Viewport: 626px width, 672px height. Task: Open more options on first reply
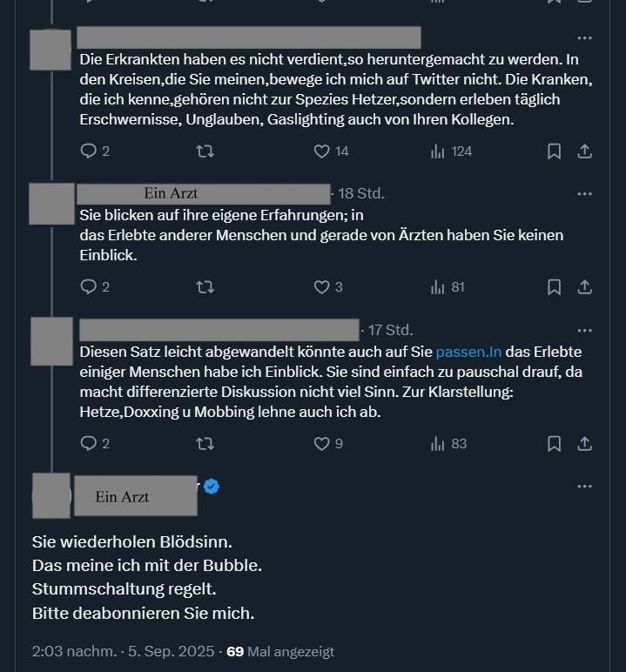point(585,38)
